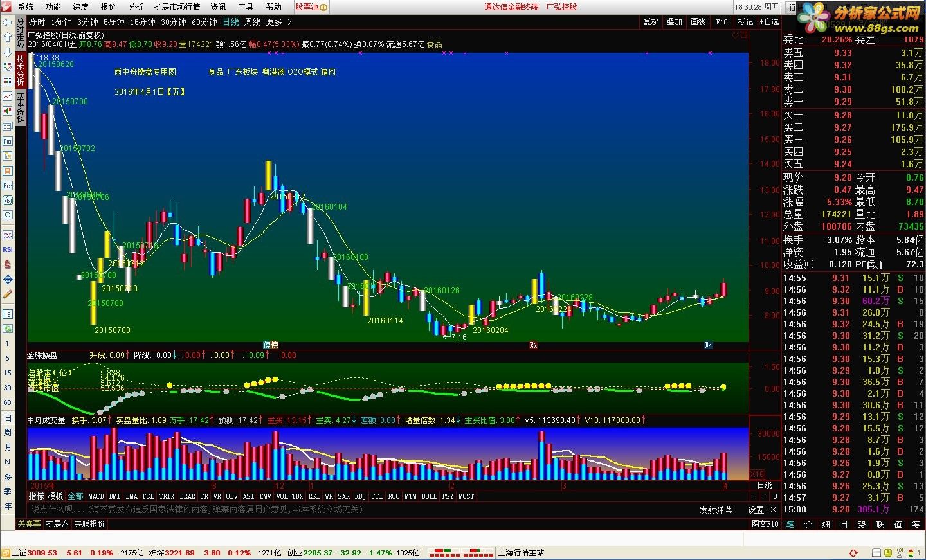Viewport: 926px width, 560px height.
Task: Apply the BOLL indicator
Action: click(430, 496)
